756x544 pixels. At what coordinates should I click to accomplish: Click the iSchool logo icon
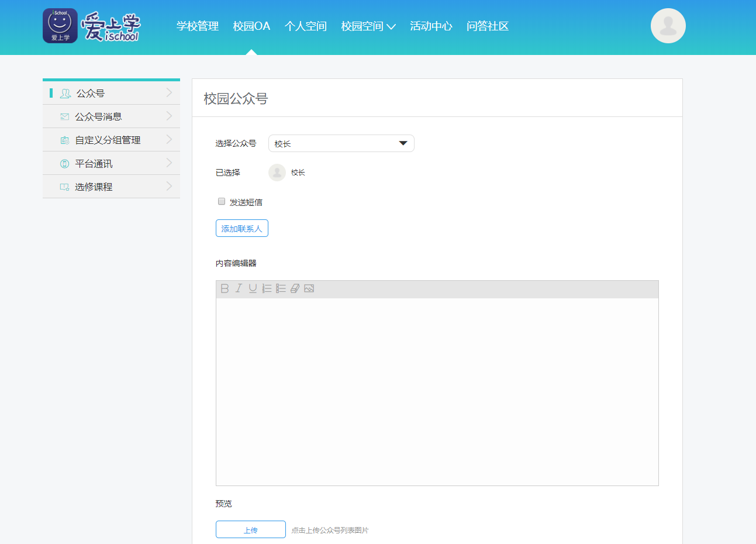pos(60,26)
